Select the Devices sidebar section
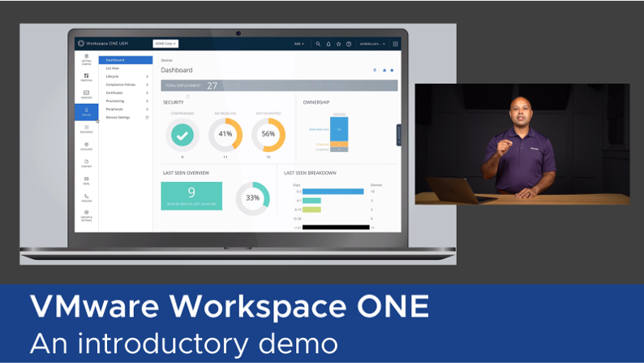 point(86,112)
